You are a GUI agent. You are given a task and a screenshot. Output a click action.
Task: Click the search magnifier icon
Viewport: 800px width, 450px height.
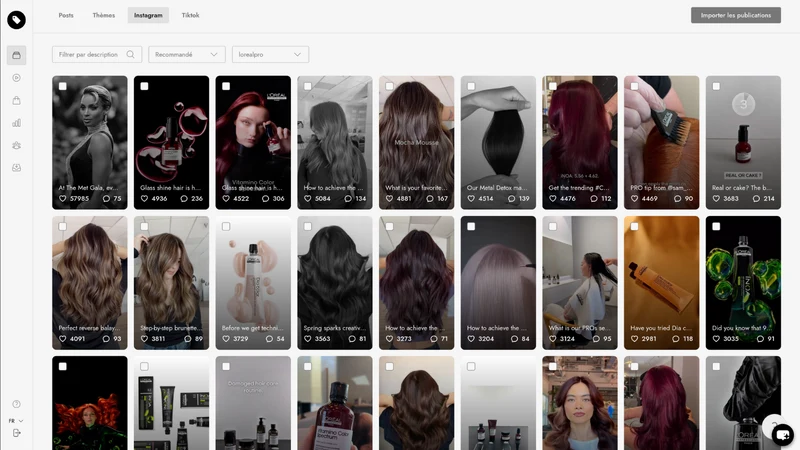pyautogui.click(x=131, y=55)
